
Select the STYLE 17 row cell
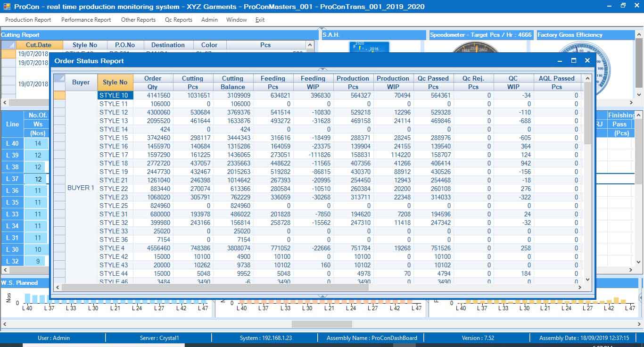point(116,155)
